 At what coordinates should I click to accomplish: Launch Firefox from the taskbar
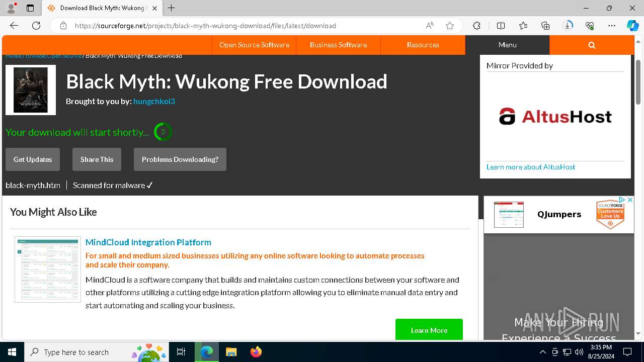pyautogui.click(x=256, y=352)
